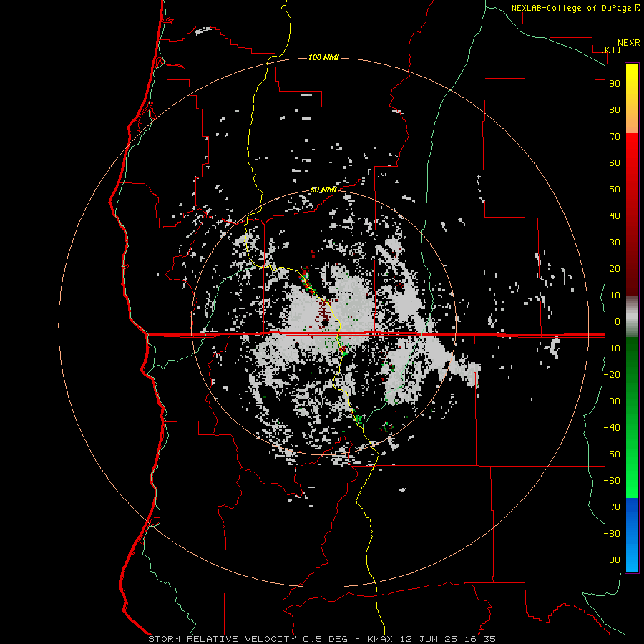Click the blue bottom segment of the color bar
This screenshot has width=644, height=644.
coord(632,535)
